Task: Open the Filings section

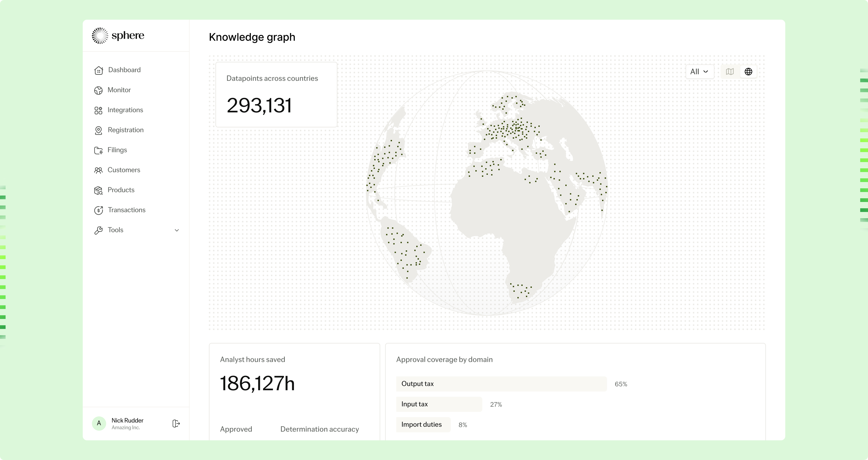Action: (117, 150)
